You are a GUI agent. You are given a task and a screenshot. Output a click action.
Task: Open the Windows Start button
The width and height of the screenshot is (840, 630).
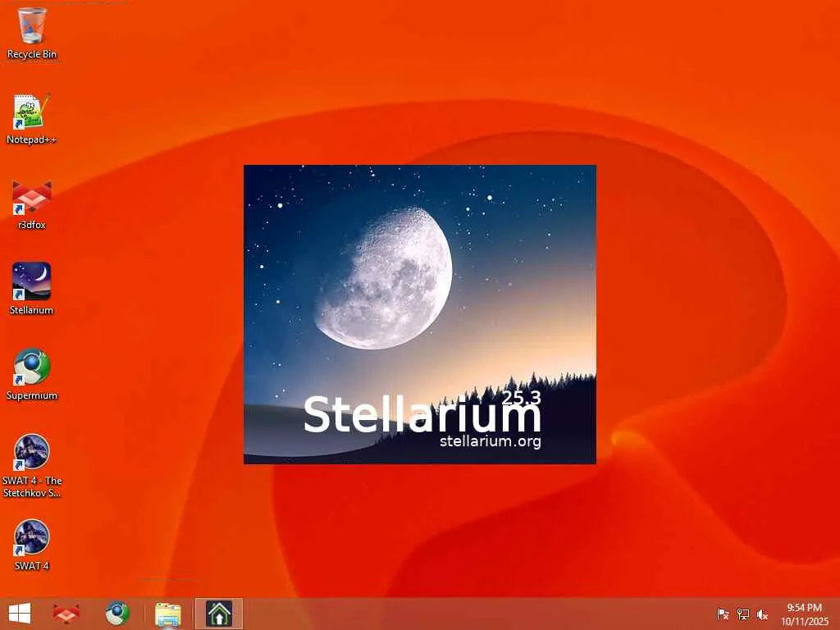click(x=20, y=614)
